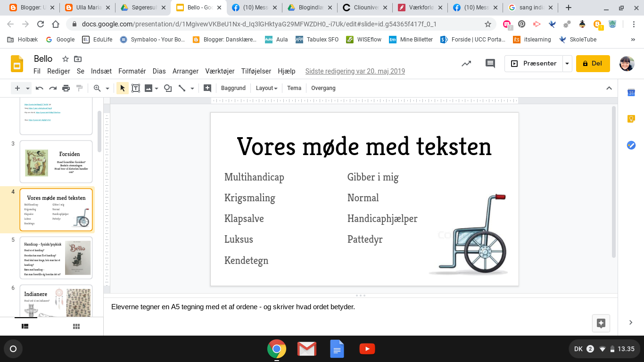Print the presentation using printer icon
The height and width of the screenshot is (362, 644).
66,88
